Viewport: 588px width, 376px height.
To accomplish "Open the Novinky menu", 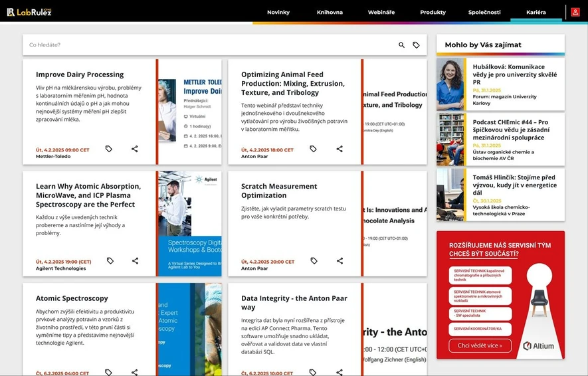I will 278,12.
